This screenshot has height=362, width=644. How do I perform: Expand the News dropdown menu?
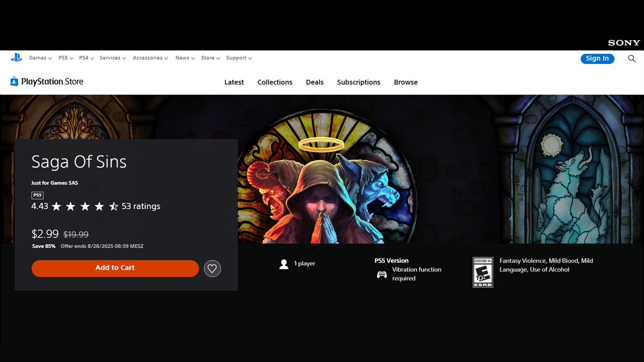(x=185, y=58)
